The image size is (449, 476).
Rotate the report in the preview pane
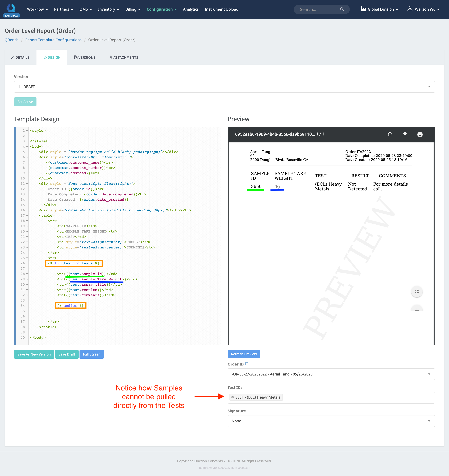coord(390,134)
